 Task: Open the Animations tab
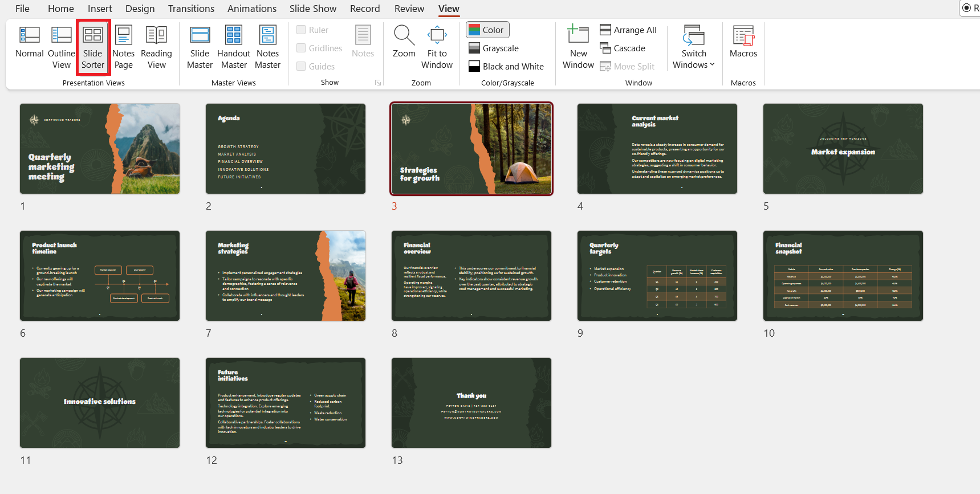pyautogui.click(x=252, y=9)
